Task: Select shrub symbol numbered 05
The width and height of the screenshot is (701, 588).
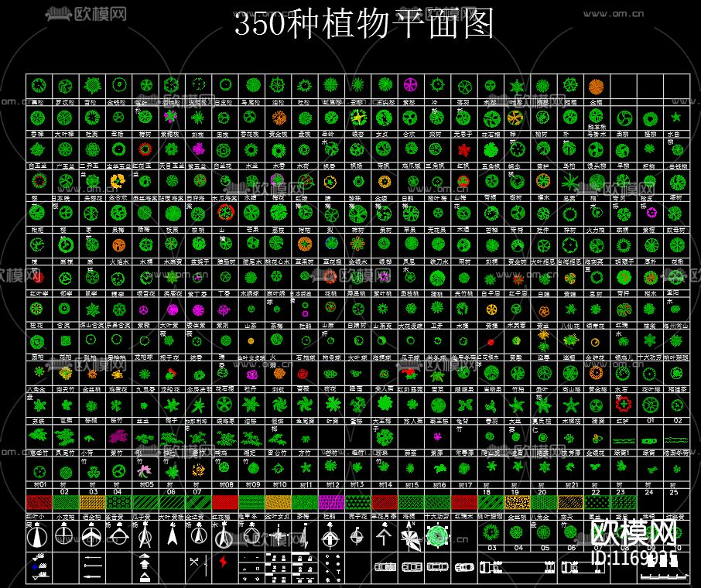Action: pyautogui.click(x=543, y=532)
